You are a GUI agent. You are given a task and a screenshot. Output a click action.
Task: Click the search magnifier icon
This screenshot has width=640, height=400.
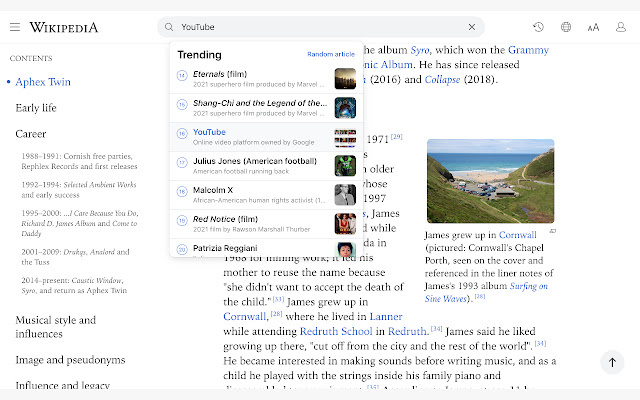[x=169, y=27]
